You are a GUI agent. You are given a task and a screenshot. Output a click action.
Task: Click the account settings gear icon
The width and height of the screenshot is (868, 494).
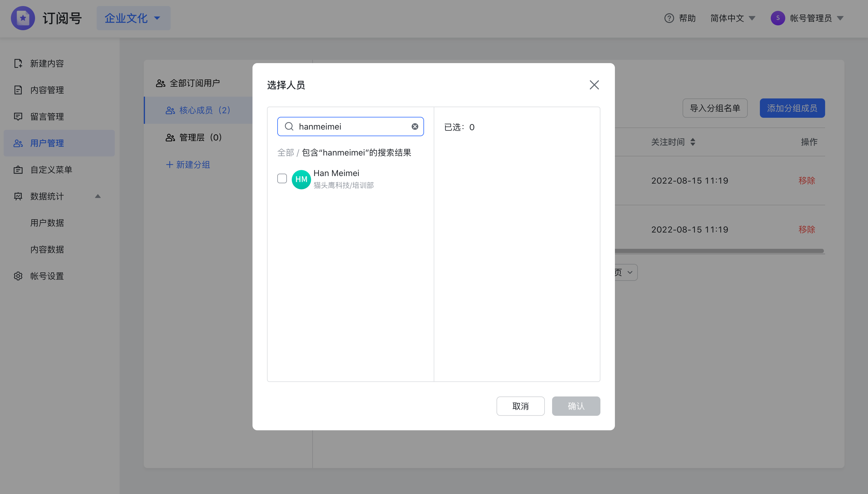(18, 276)
